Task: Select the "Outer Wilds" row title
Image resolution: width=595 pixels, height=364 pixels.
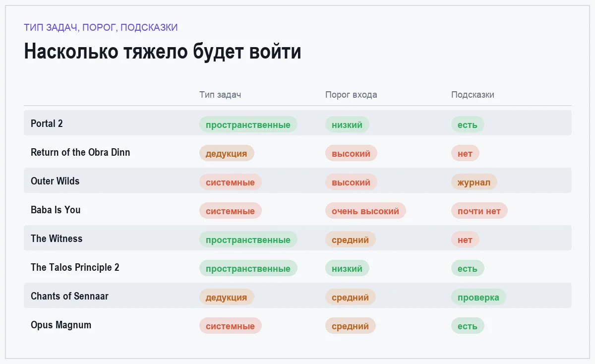Action: click(55, 181)
